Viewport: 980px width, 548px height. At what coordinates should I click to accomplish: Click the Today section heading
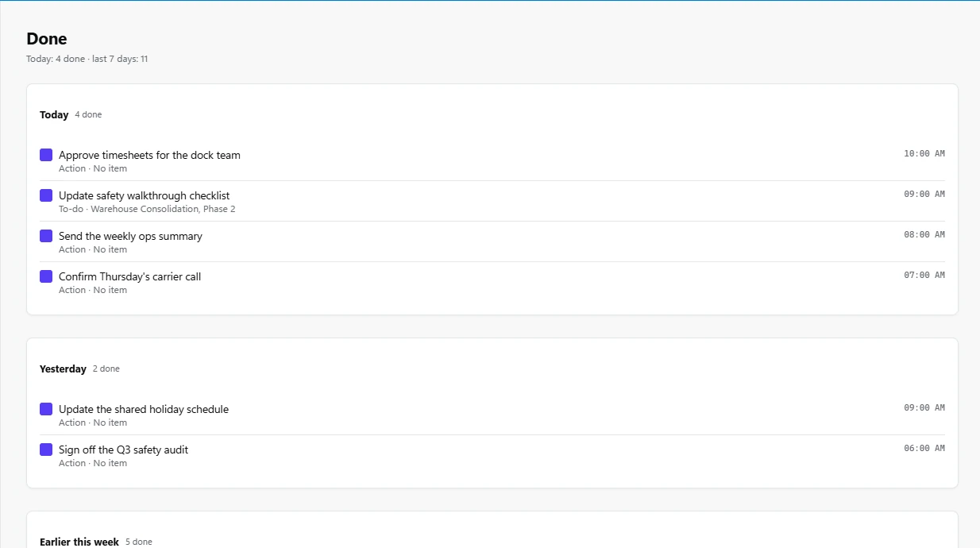[x=54, y=115]
